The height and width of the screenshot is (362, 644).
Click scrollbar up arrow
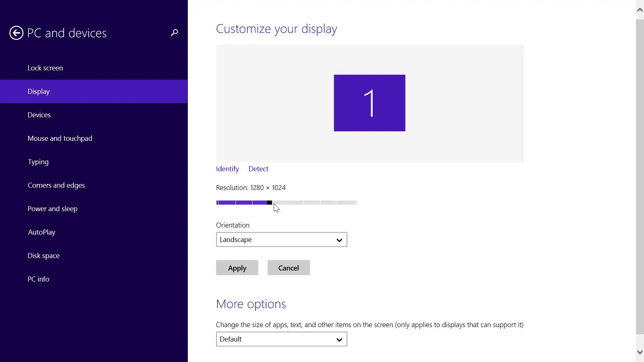[640, 10]
